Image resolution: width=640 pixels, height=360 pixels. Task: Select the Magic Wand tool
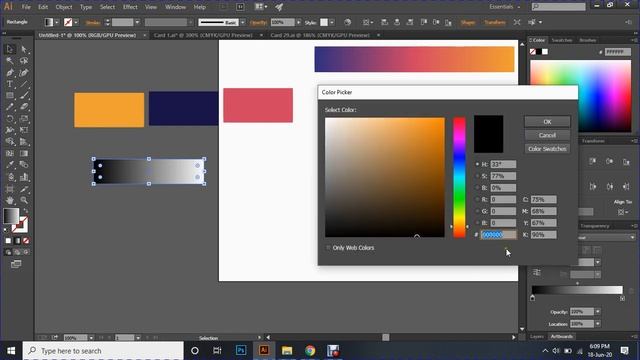10,61
